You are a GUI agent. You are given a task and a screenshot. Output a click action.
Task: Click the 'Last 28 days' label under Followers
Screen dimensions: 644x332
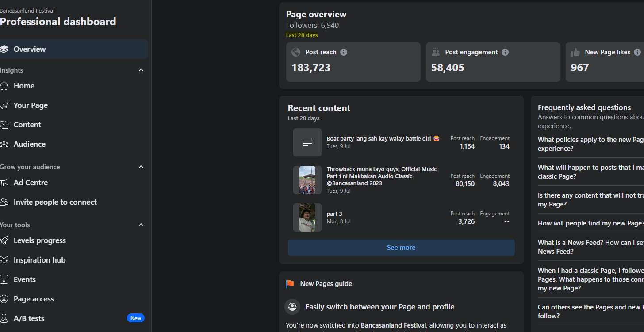tap(302, 35)
